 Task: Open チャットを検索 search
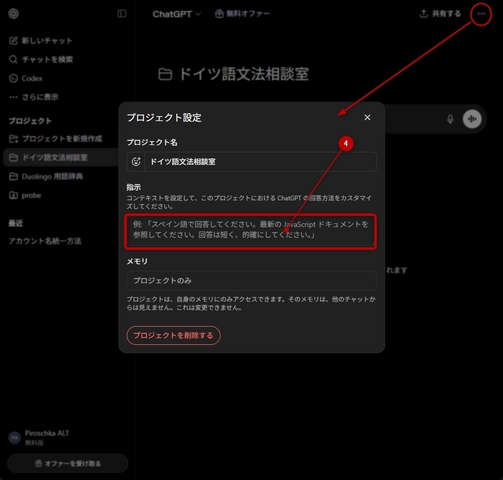point(41,59)
